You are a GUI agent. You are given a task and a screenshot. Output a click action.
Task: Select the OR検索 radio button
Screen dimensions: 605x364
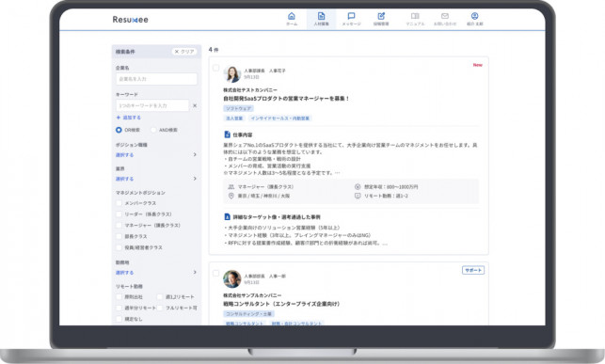[119, 130]
